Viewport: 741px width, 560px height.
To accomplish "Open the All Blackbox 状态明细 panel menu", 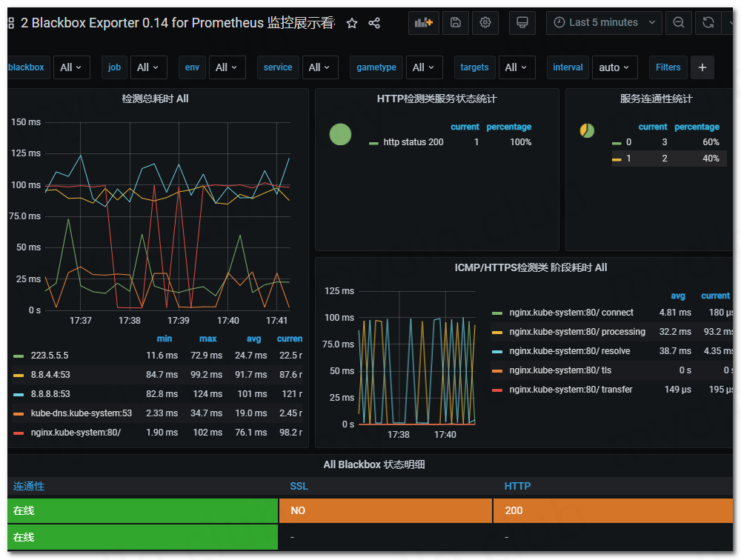I will pos(373,464).
